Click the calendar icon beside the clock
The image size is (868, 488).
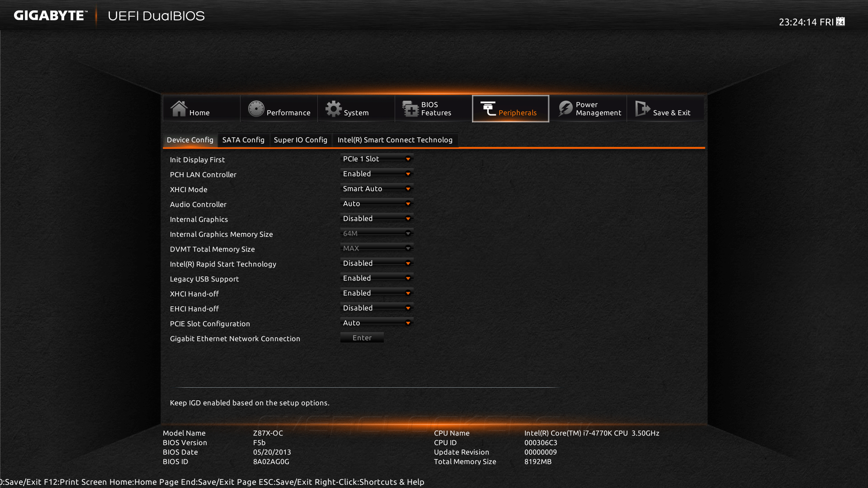coord(840,22)
